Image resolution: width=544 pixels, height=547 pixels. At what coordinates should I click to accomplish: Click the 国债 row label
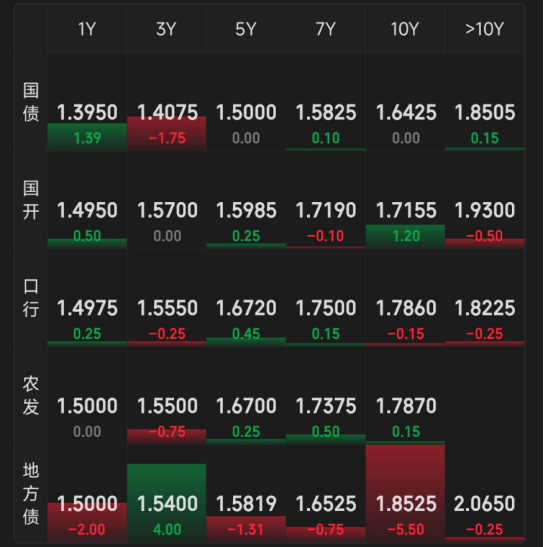31,102
